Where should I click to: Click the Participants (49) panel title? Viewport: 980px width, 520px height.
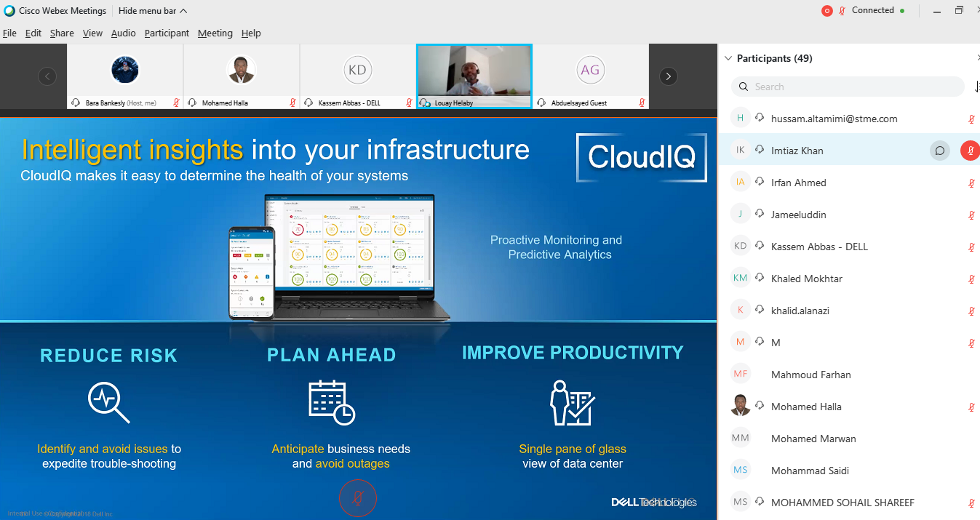775,58
